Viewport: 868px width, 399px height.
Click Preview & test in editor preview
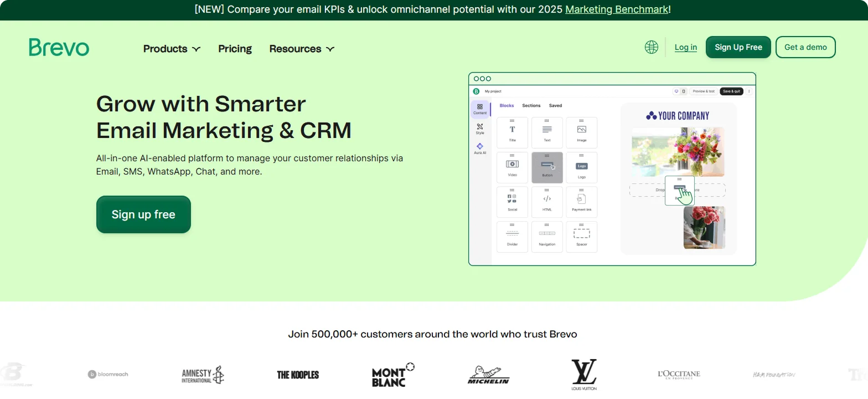704,91
